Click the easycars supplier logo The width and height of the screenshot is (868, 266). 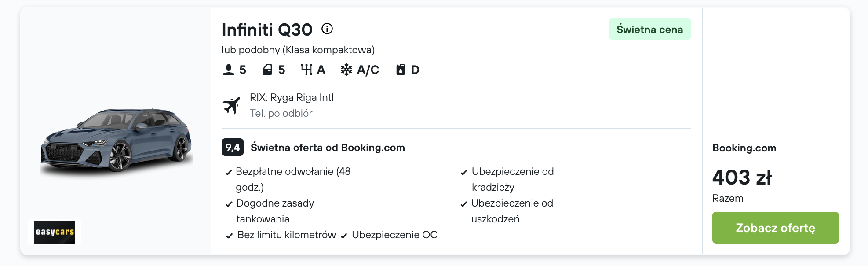[55, 232]
